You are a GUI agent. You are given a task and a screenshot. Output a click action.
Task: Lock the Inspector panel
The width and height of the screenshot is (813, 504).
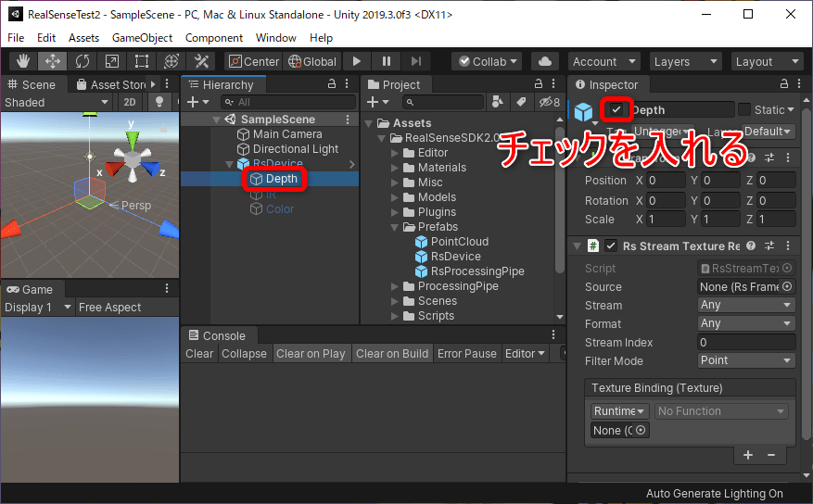[784, 83]
